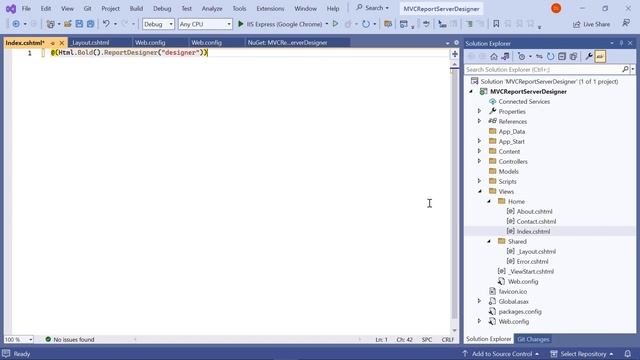Viewport: 640px width, 360px height.
Task: Click the Show All Files icon
Action: 573,57
